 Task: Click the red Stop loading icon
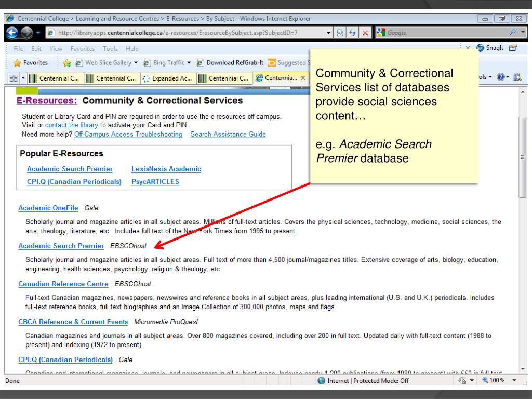click(x=365, y=33)
